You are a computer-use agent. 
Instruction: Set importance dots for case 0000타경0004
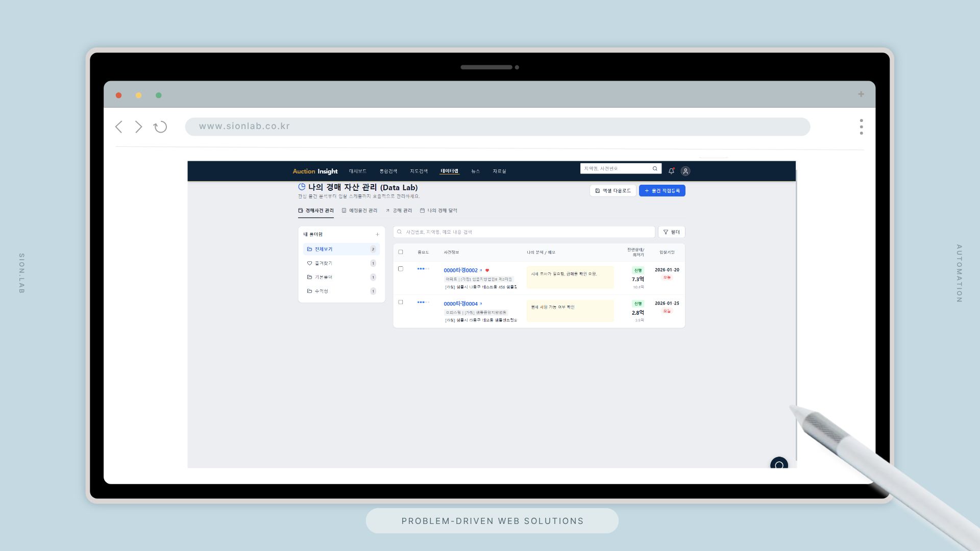[x=423, y=302]
